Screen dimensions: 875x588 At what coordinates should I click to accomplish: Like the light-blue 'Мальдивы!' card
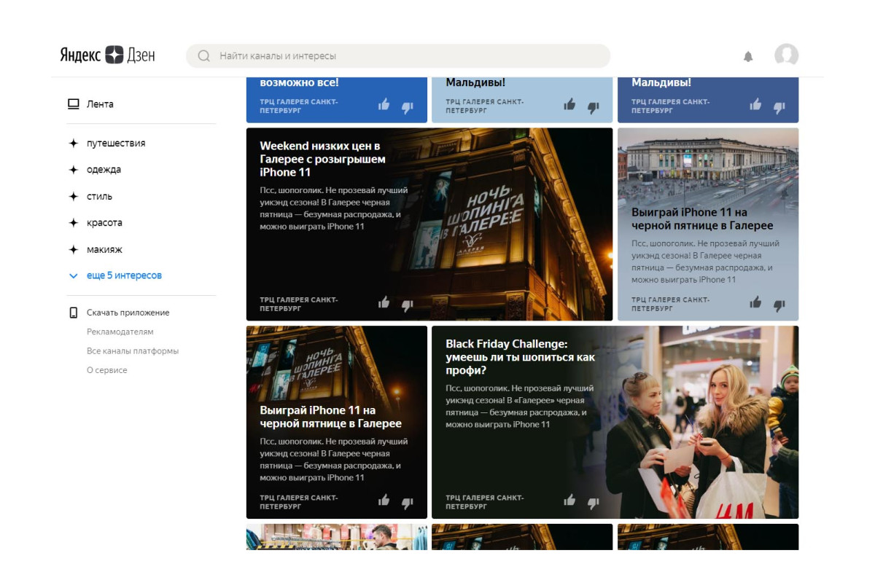click(x=569, y=105)
